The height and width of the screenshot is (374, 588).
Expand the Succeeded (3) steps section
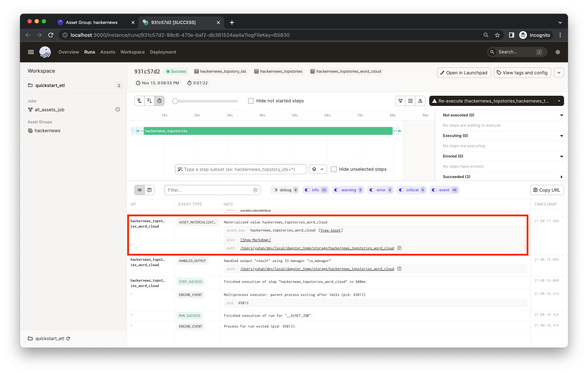(x=561, y=177)
